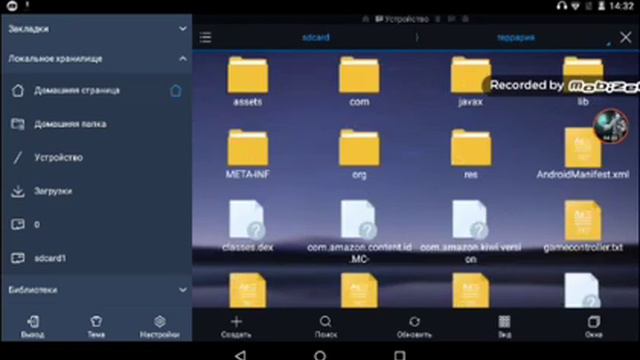Tap the террария breadcrumb in path bar
This screenshot has height=360, width=640.
(x=516, y=38)
